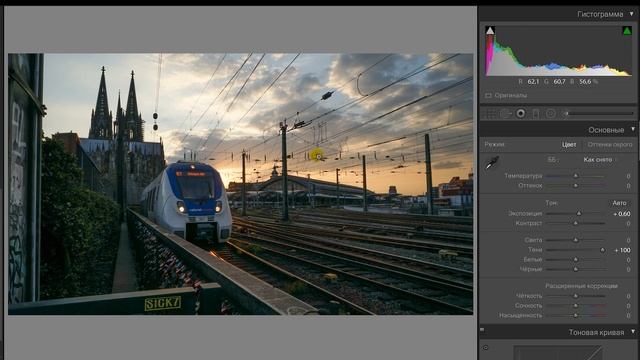
Task: Click the Основные panel title
Action: (606, 130)
